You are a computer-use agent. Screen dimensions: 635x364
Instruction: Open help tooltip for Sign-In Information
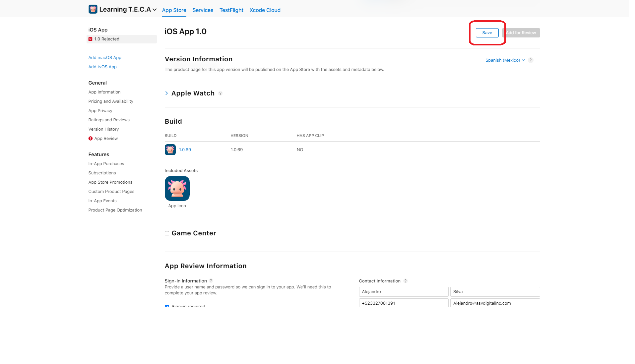tap(211, 281)
